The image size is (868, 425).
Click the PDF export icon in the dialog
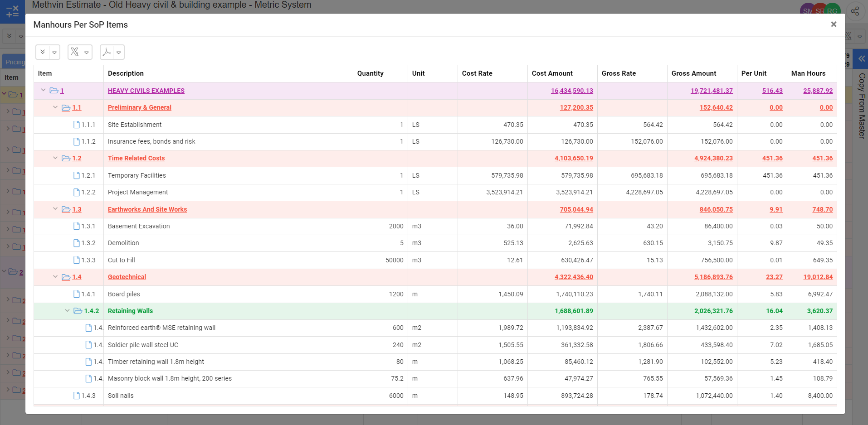coord(107,52)
